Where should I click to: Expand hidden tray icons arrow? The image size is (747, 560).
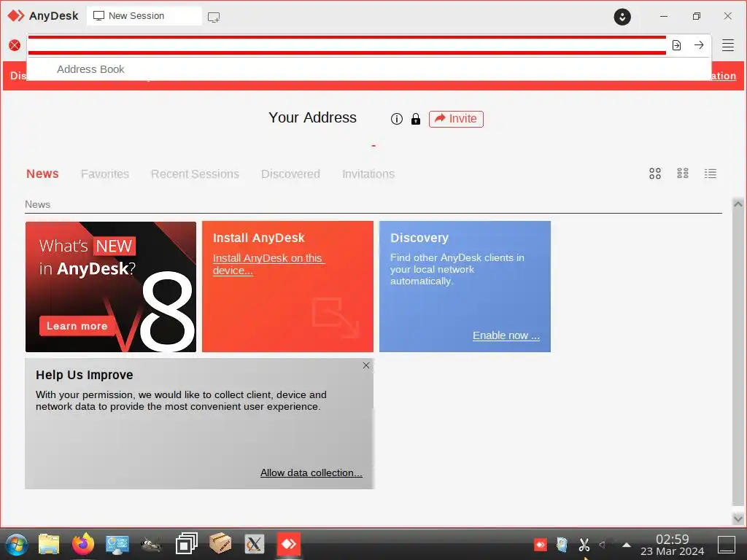point(627,544)
